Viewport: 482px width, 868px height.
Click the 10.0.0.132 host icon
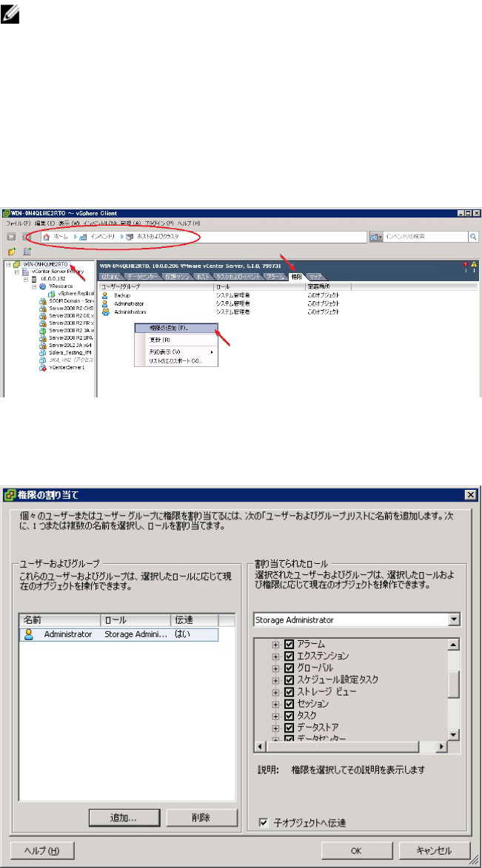coord(34,279)
